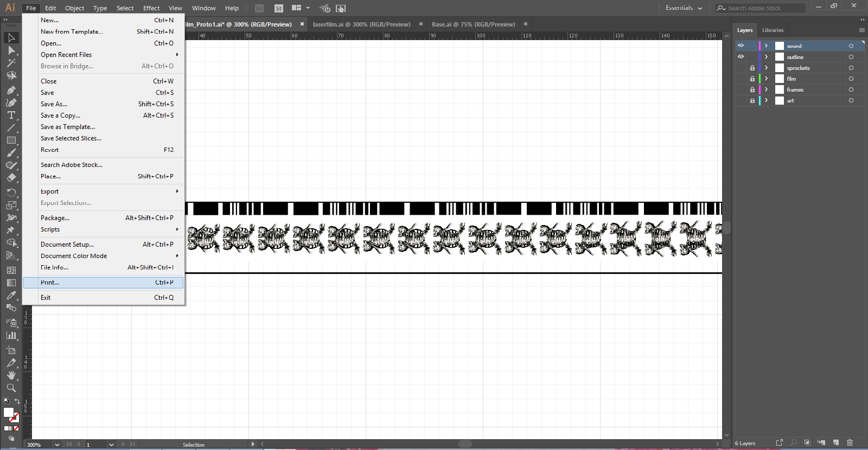Choose the Lasso tool
Viewport: 868px width, 450px height.
coord(11,76)
